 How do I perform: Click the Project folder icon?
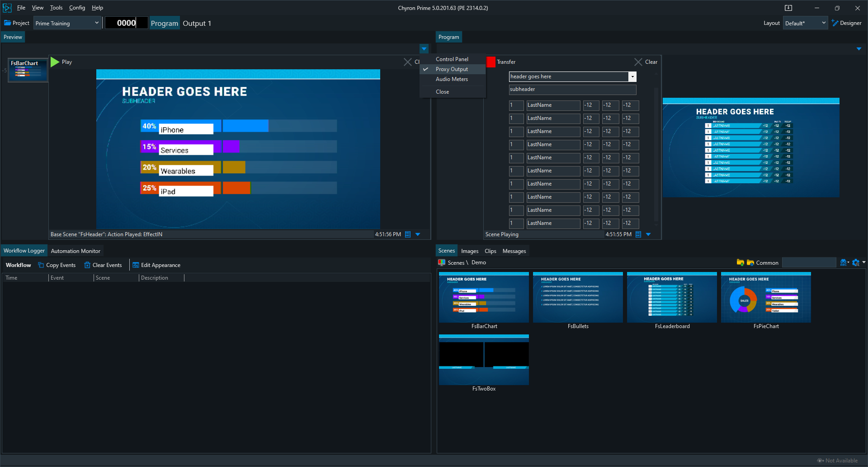8,23
